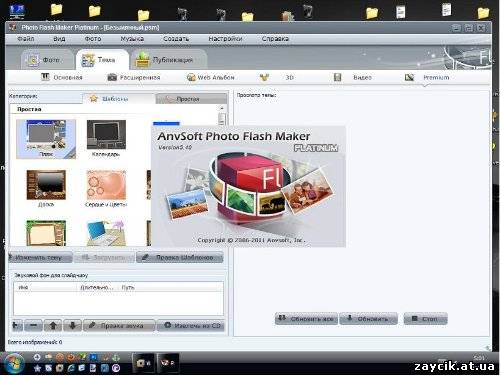Select the Доска template thumbnail
This screenshot has height=376, width=500.
point(46,188)
